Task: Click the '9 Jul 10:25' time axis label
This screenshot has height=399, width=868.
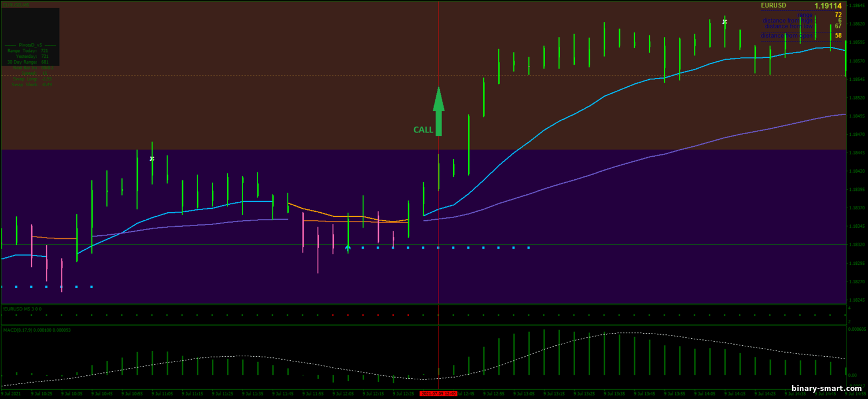Action: [42, 394]
